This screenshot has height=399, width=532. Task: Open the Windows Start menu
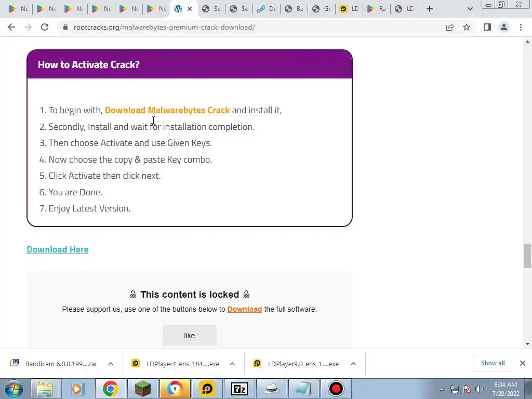(x=14, y=389)
